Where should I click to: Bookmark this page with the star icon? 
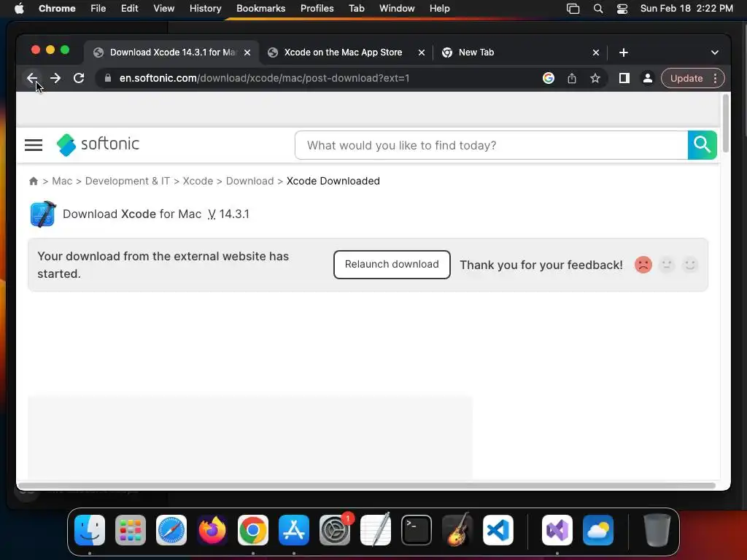click(595, 78)
